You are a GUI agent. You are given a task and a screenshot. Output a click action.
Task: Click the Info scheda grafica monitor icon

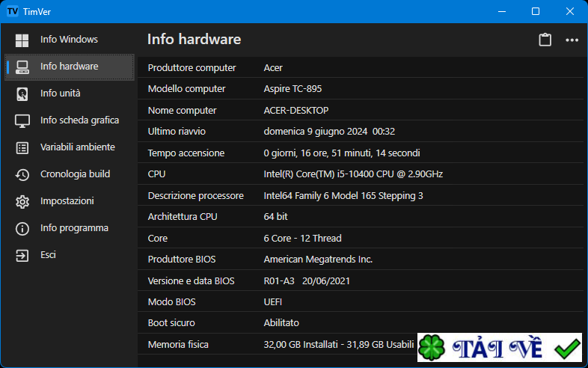[22, 120]
